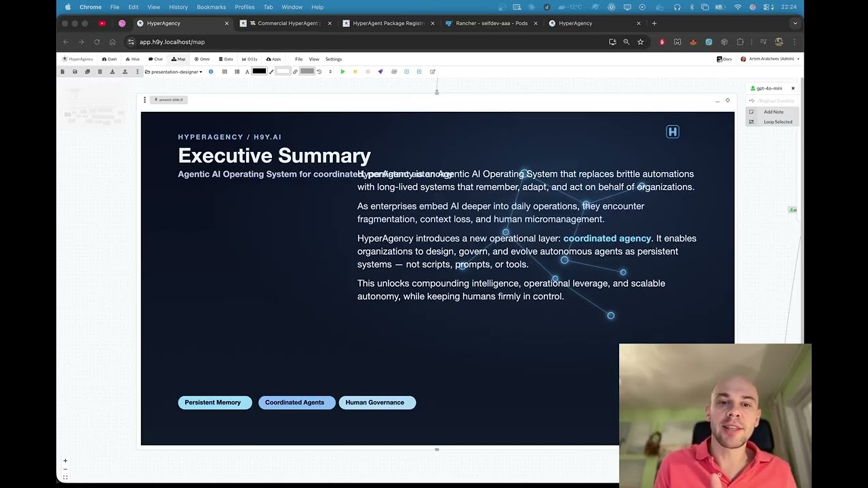Close the gpt-4o-mini panel
The image size is (868, 488).
coord(793,88)
